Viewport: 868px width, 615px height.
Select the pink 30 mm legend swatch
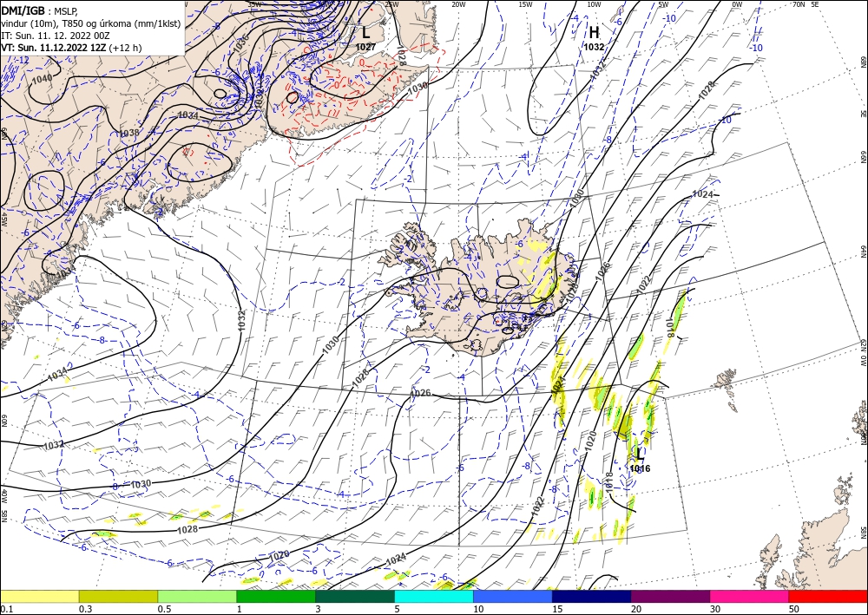click(x=750, y=596)
